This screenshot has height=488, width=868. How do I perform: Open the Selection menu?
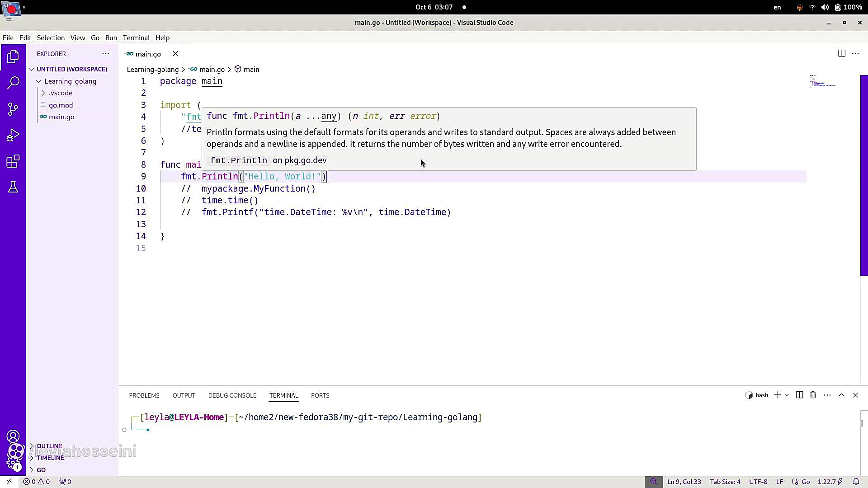click(51, 38)
